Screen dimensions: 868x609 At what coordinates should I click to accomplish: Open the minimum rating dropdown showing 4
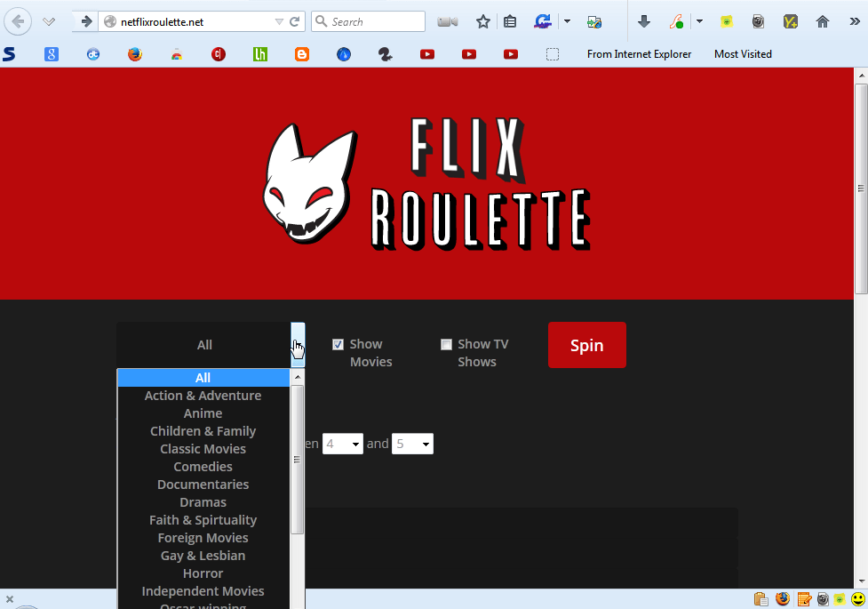tap(343, 444)
